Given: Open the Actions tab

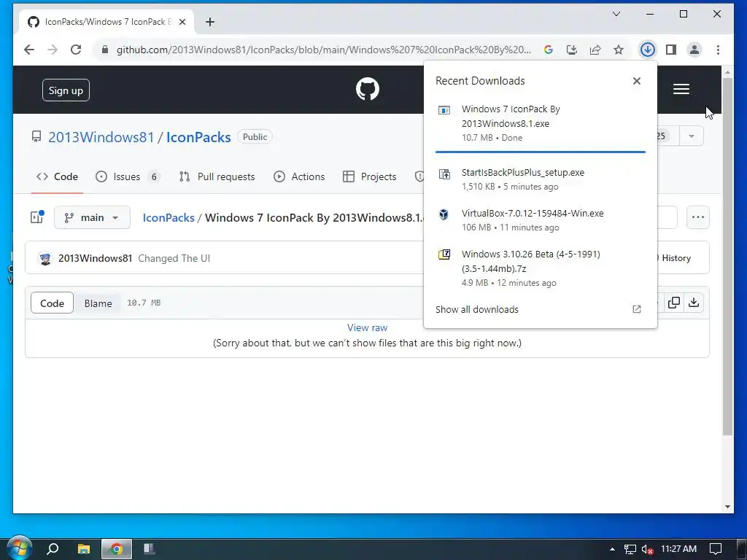Looking at the screenshot, I should click(x=299, y=176).
